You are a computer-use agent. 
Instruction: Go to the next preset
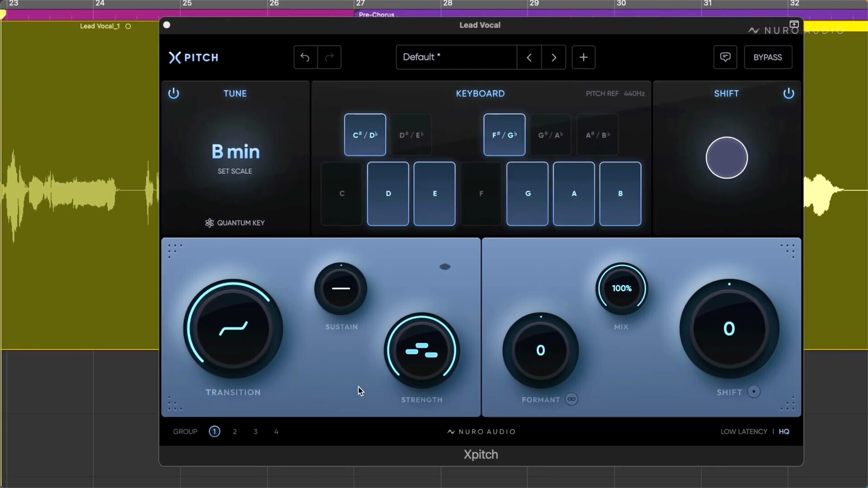click(554, 57)
